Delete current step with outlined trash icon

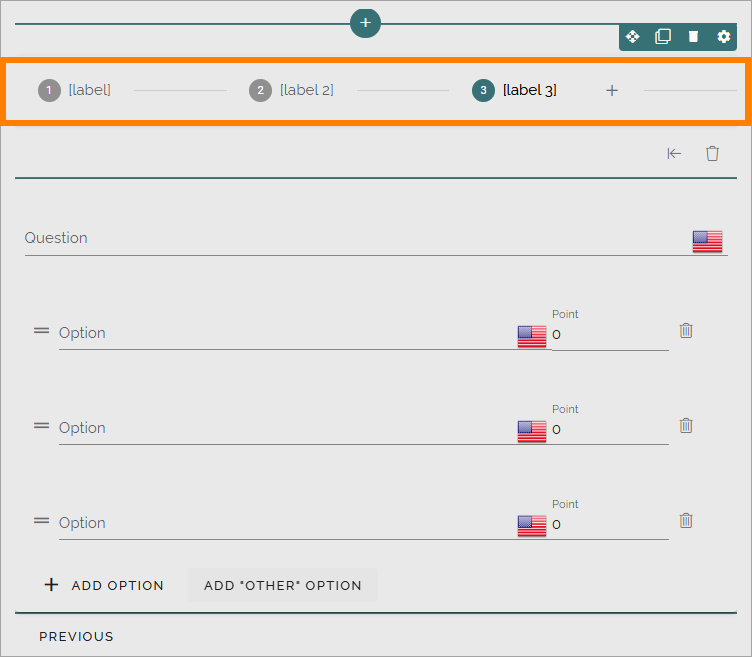(x=712, y=153)
